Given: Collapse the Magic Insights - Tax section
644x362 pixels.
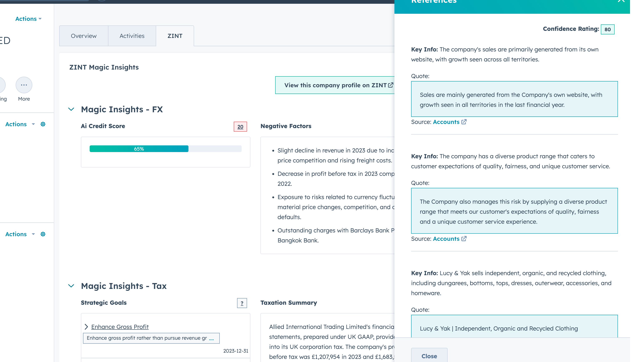Looking at the screenshot, I should (71, 286).
